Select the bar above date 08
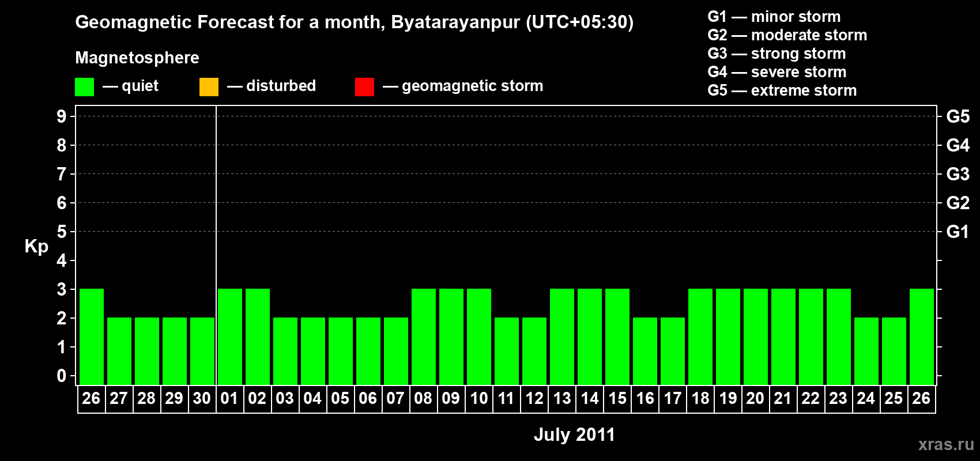The image size is (980, 461). [x=424, y=337]
